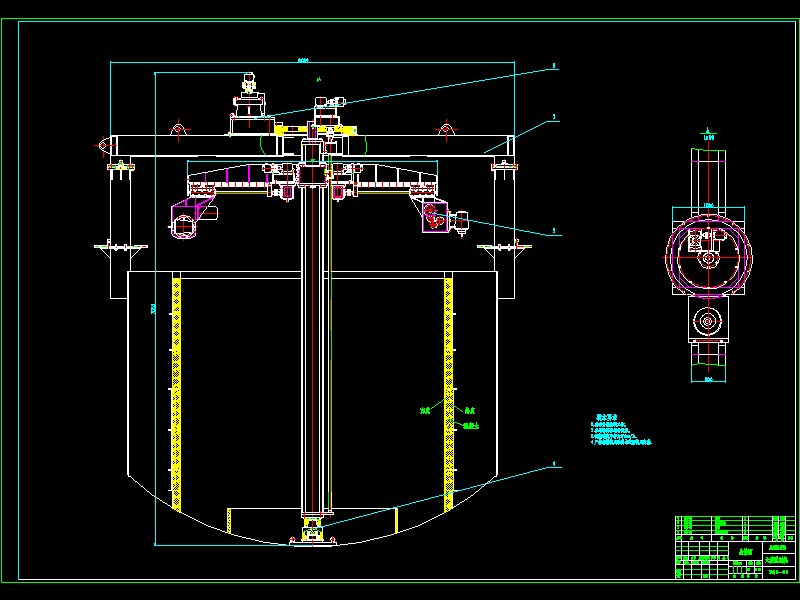
Task: Select the bottom width dimension of the side view
Action: [708, 379]
